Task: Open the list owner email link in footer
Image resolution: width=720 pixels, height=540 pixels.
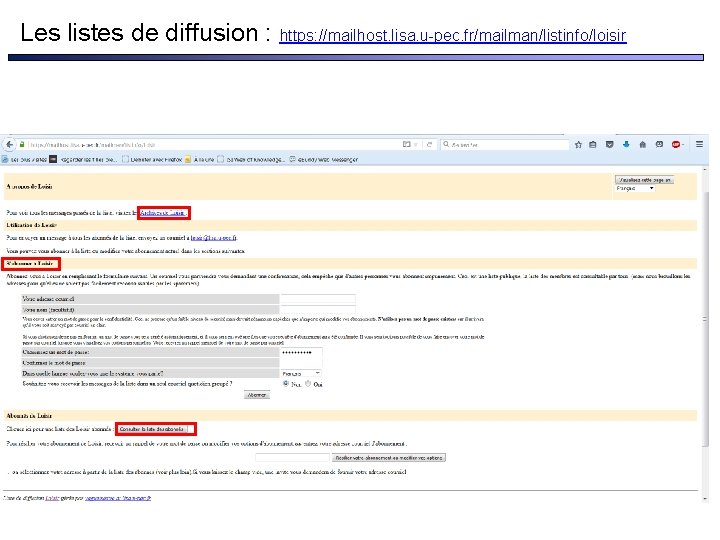Action: (x=118, y=498)
